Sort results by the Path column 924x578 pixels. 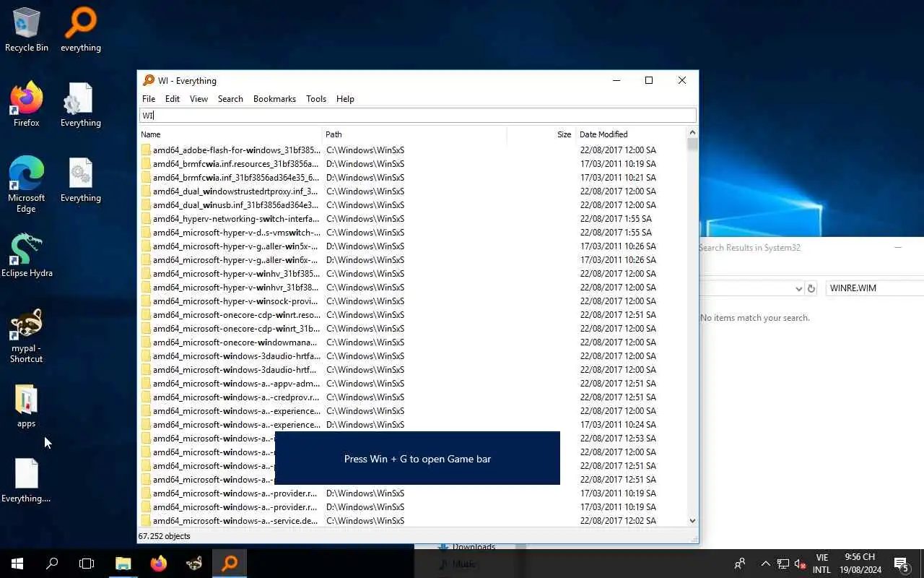(414, 134)
